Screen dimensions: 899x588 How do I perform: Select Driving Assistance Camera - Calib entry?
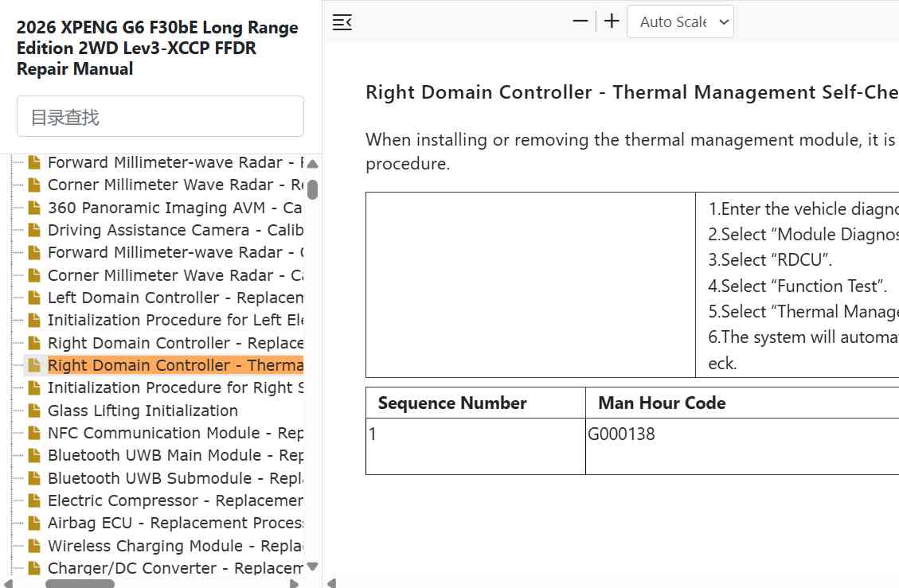175,231
